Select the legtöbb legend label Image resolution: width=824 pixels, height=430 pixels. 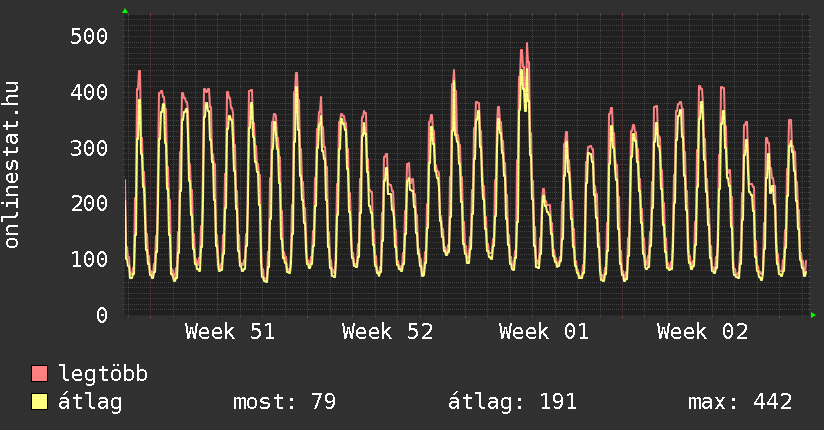(104, 374)
